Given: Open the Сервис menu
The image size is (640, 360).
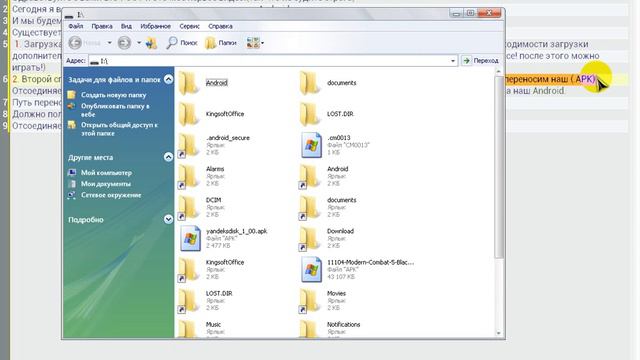Looking at the screenshot, I should point(189,26).
